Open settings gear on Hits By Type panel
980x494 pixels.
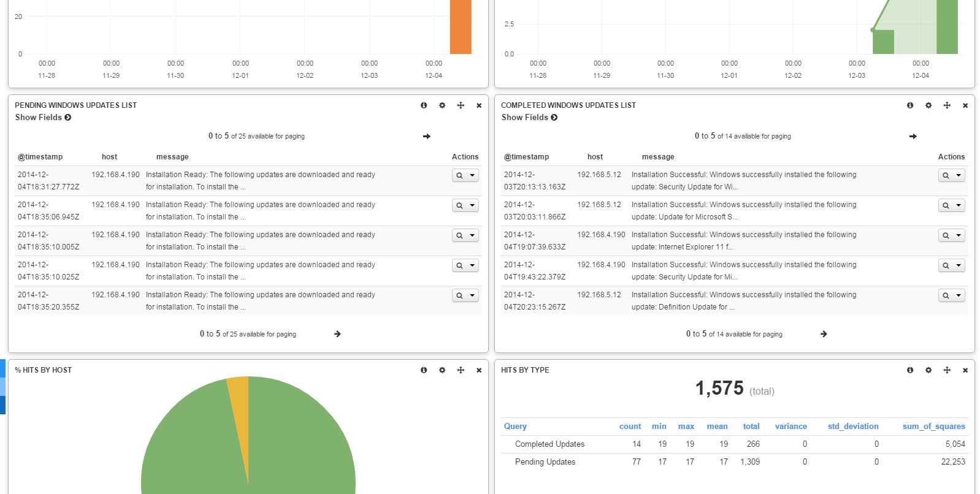point(928,370)
